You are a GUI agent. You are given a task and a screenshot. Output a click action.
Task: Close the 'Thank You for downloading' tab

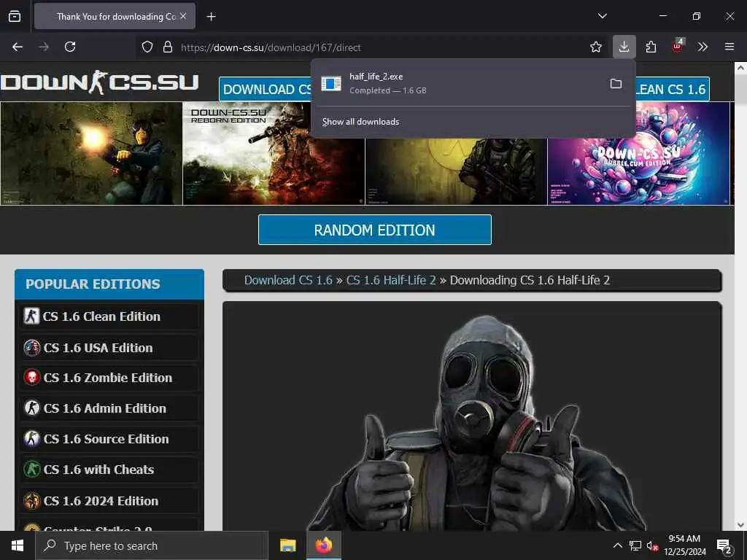coord(183,16)
